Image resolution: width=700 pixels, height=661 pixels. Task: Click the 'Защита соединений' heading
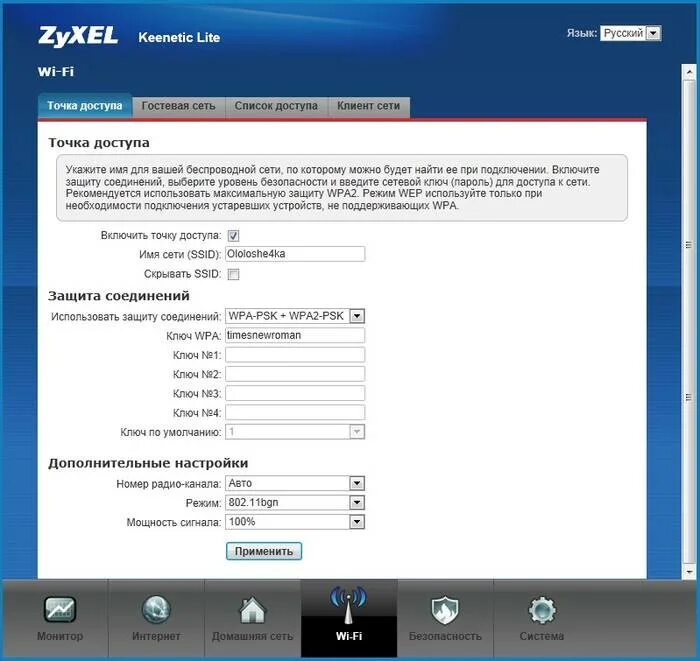pyautogui.click(x=119, y=296)
